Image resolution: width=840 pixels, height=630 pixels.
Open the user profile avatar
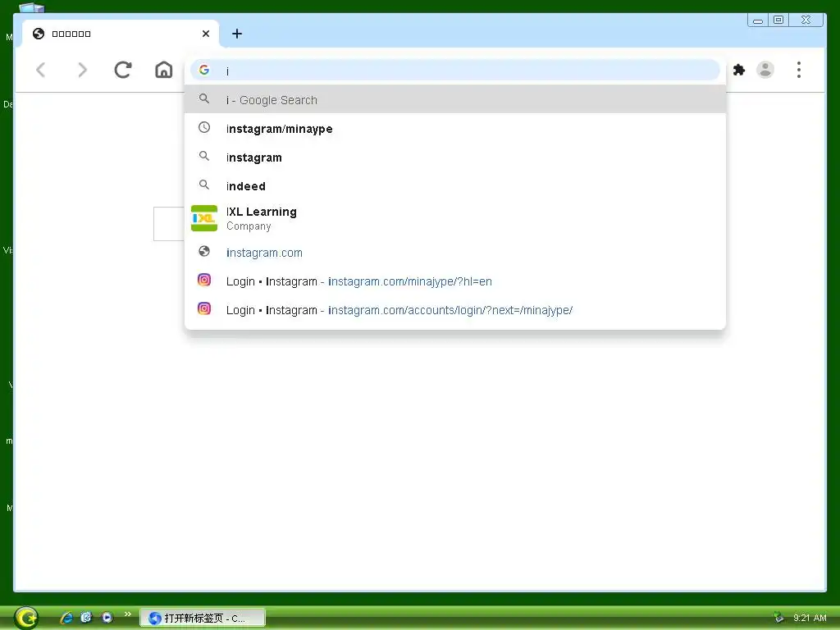click(765, 70)
